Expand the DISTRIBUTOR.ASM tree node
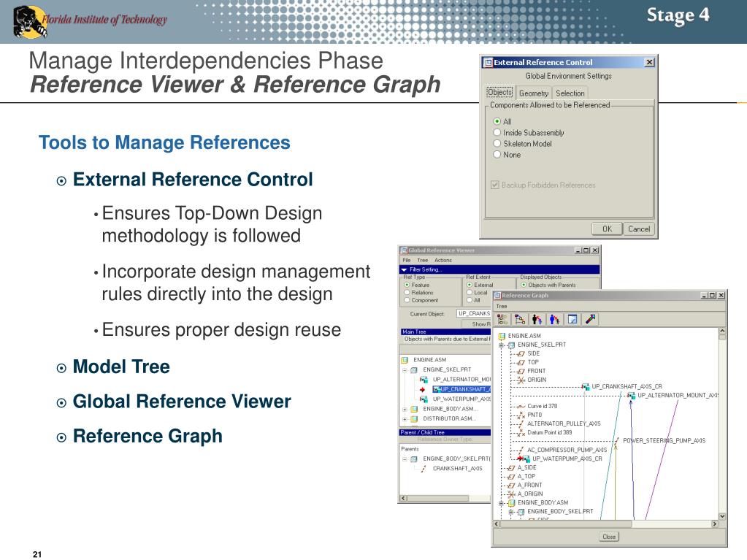 tap(405, 419)
